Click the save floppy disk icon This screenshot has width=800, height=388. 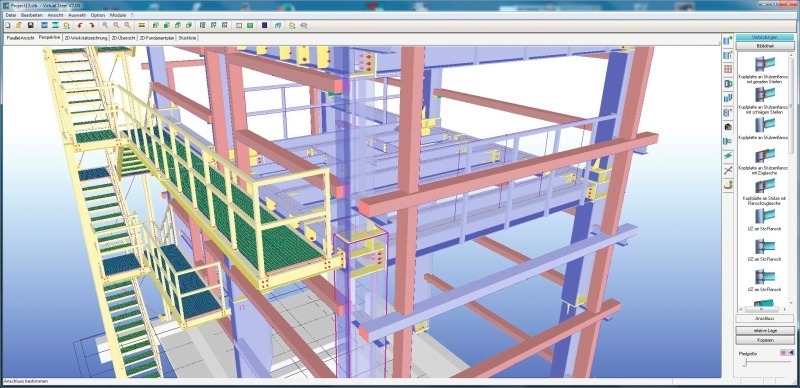[31, 25]
